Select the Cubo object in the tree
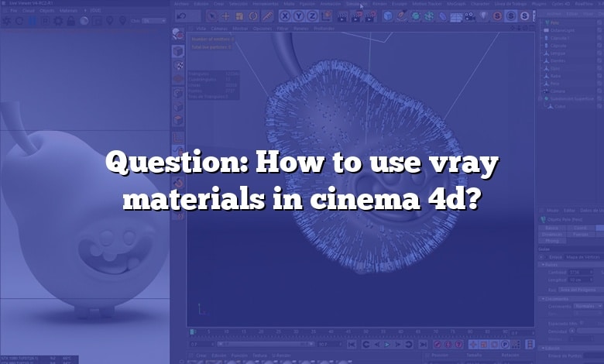The image size is (604, 364). click(x=560, y=106)
